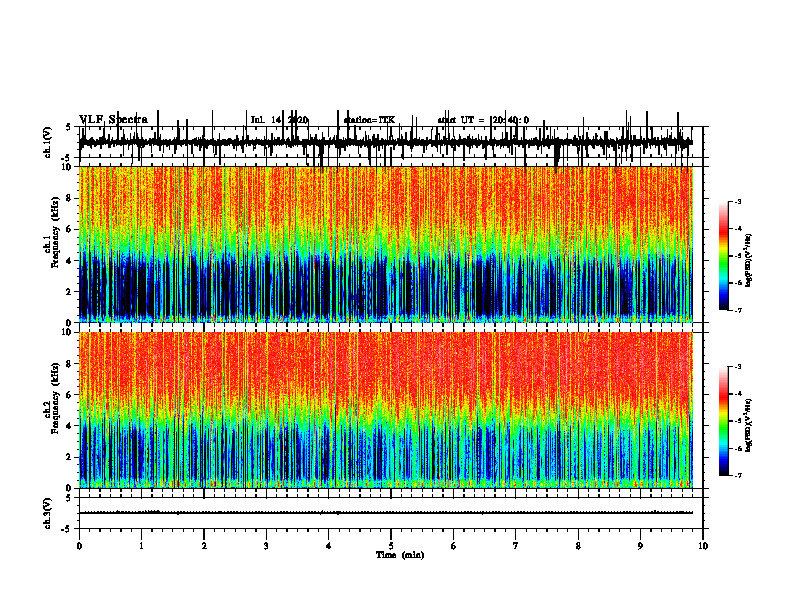Screen dimensions: 792x612
Task: Click time axis tick label '0'
Action: pos(79,546)
